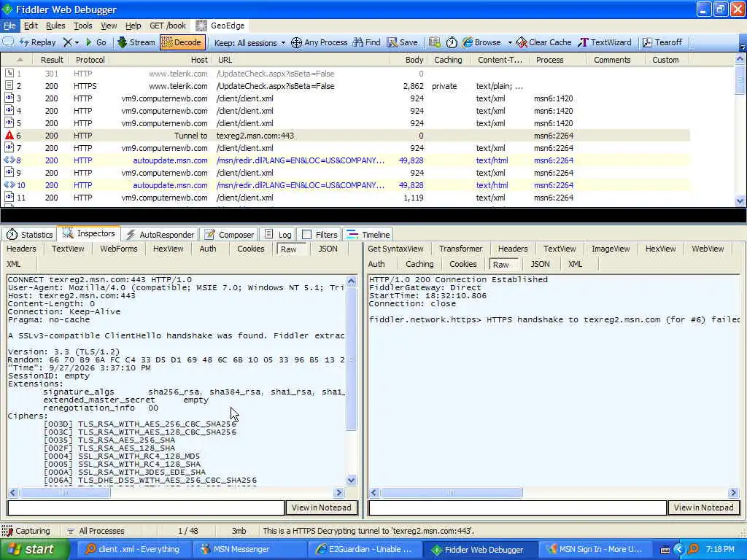Open the Edit menu
Image resolution: width=747 pixels, height=560 pixels.
coord(31,26)
